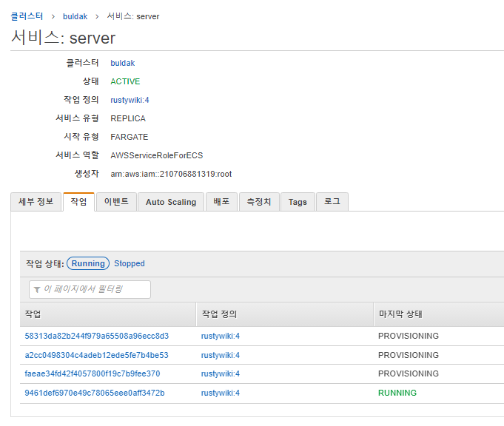Switch to the 이벤트 tab

click(116, 202)
